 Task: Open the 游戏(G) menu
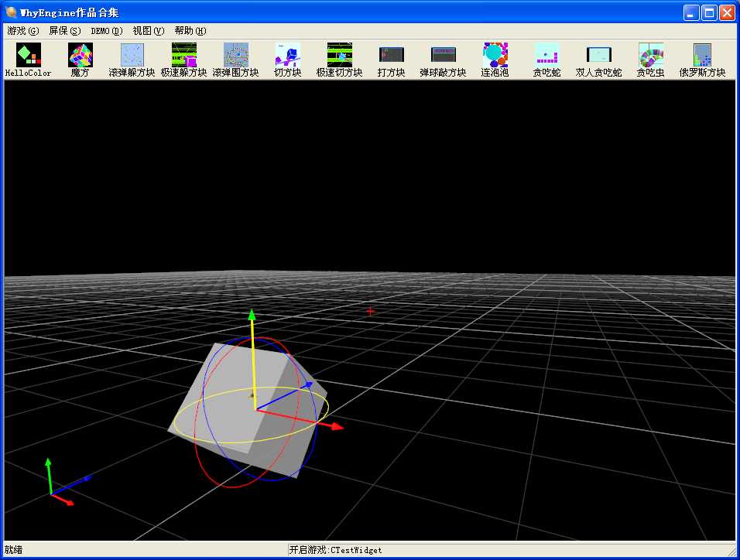pyautogui.click(x=23, y=31)
